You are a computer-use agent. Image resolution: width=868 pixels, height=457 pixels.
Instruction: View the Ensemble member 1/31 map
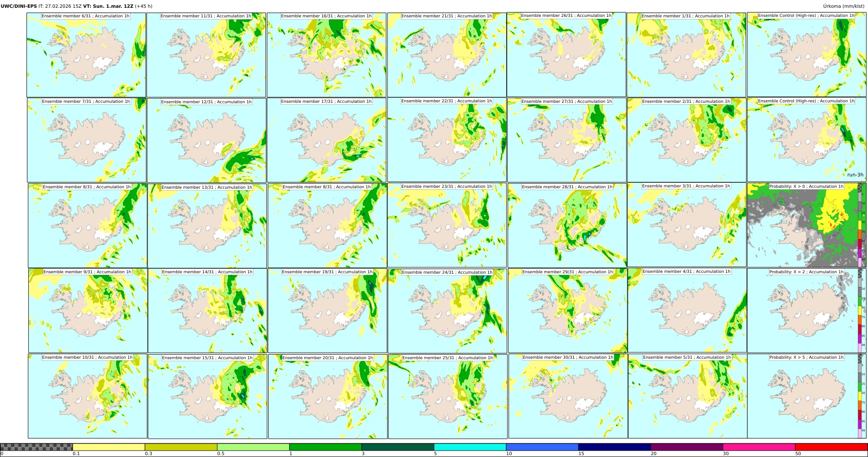click(687, 55)
